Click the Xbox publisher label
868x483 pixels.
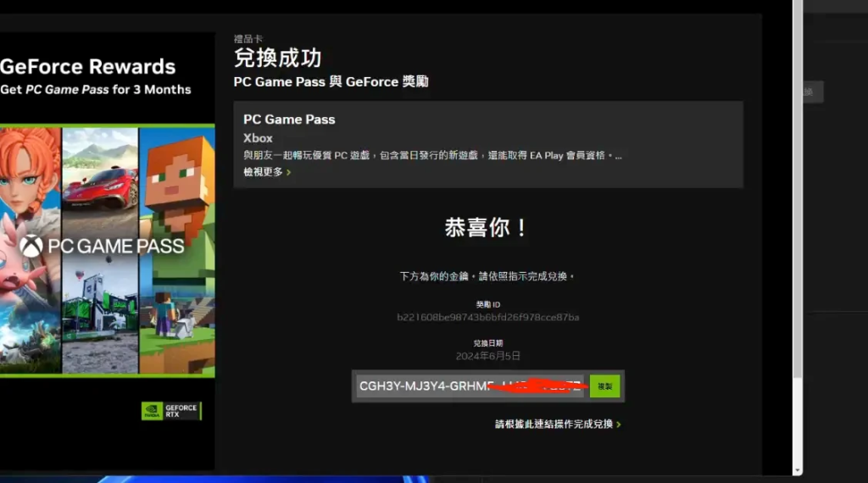[258, 138]
